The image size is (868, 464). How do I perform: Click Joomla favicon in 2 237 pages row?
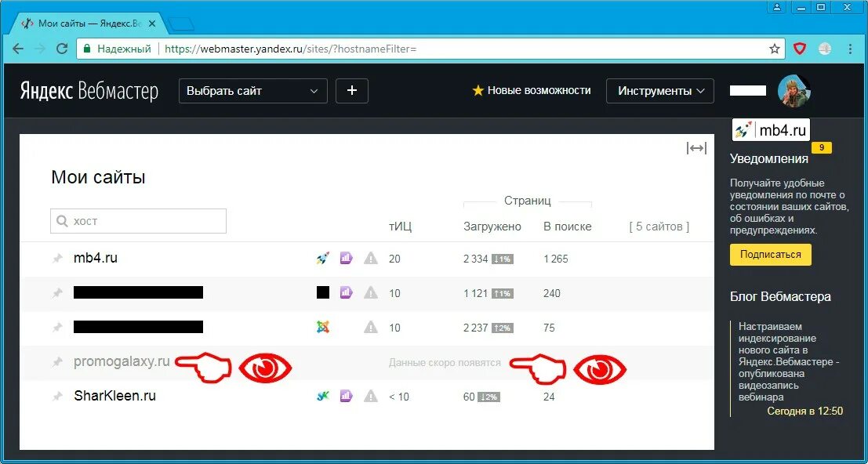click(323, 328)
